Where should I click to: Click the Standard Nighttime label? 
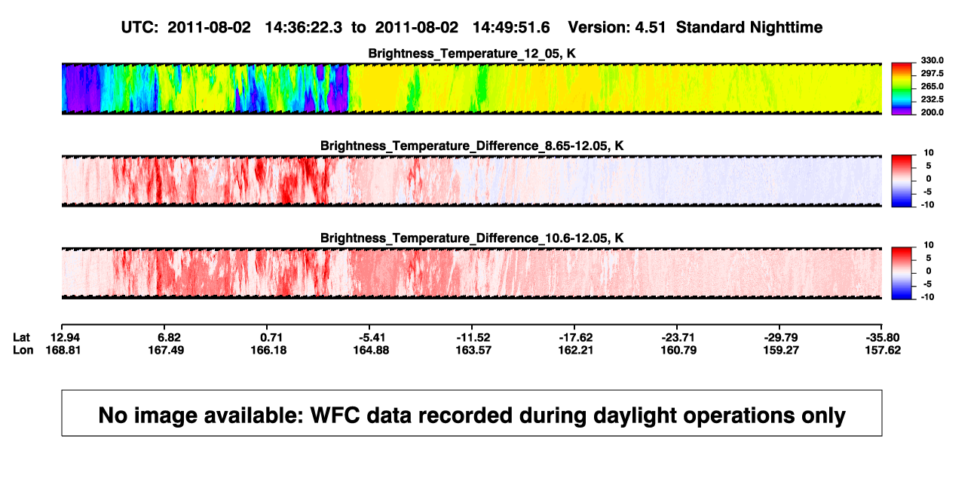pos(749,27)
